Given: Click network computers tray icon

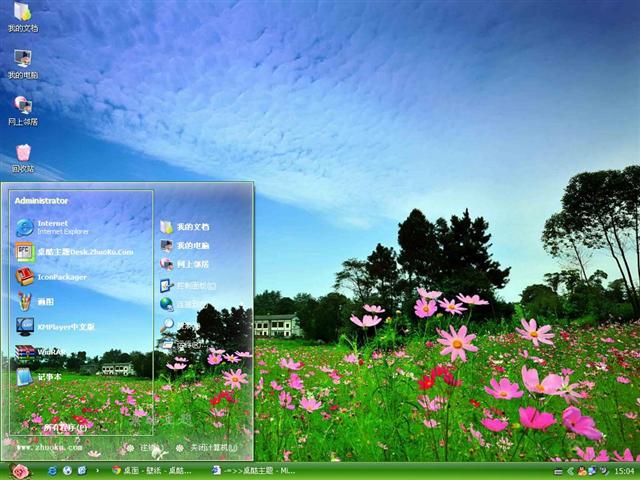Looking at the screenshot, I should (x=591, y=471).
